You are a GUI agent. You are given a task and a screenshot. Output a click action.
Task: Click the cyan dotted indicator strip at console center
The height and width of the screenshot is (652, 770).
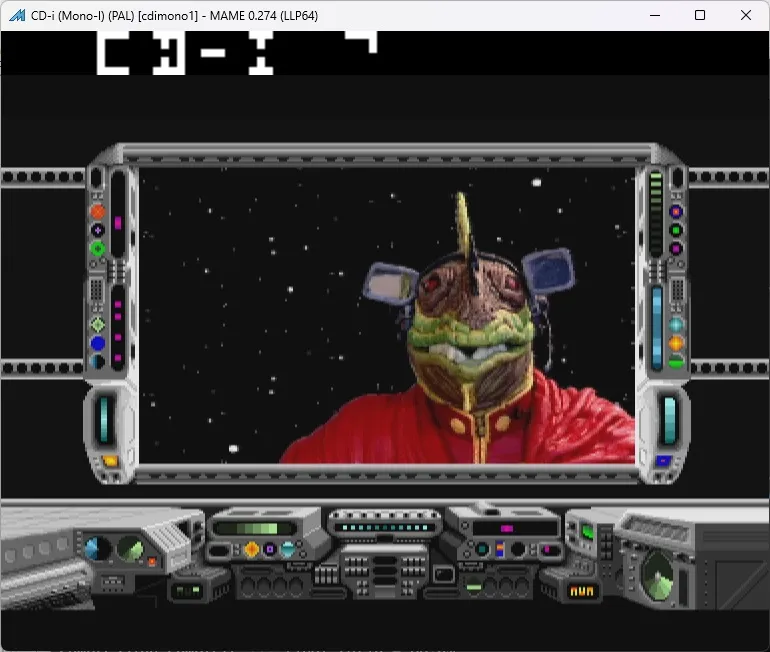click(385, 528)
